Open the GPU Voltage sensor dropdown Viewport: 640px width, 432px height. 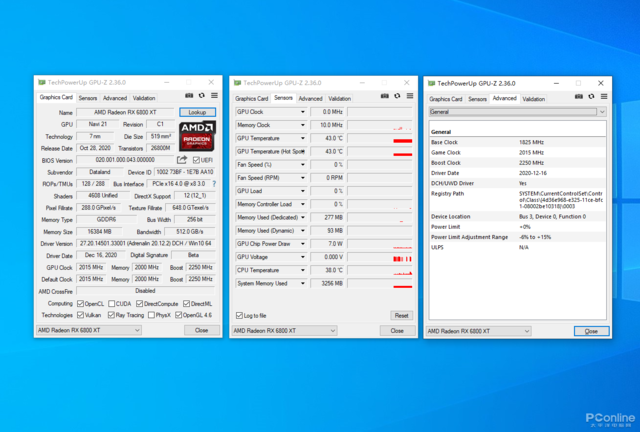(303, 257)
